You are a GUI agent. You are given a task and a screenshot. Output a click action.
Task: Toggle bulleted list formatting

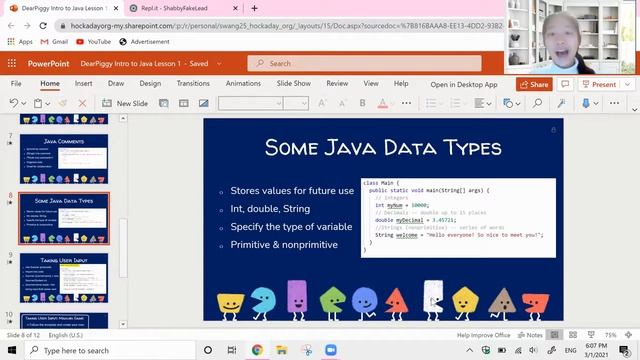click(431, 103)
